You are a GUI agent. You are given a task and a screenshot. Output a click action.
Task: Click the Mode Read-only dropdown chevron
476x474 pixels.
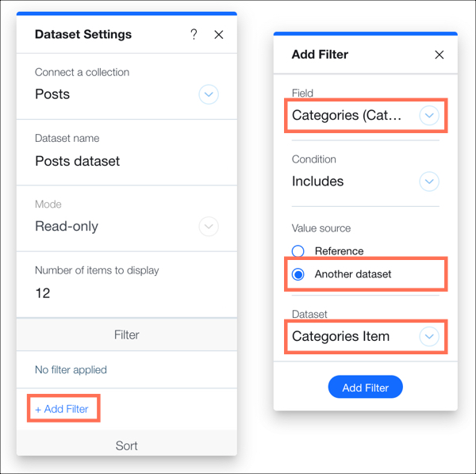coord(209,226)
